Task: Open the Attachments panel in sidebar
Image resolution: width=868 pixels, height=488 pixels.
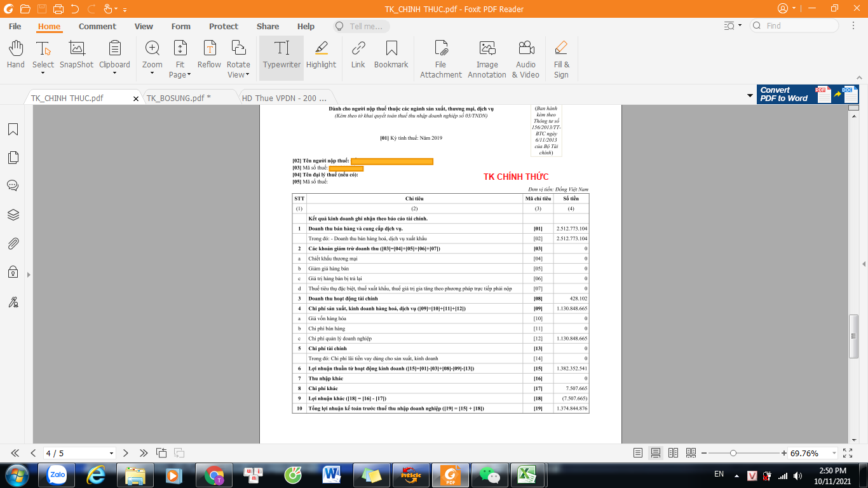Action: tap(13, 244)
